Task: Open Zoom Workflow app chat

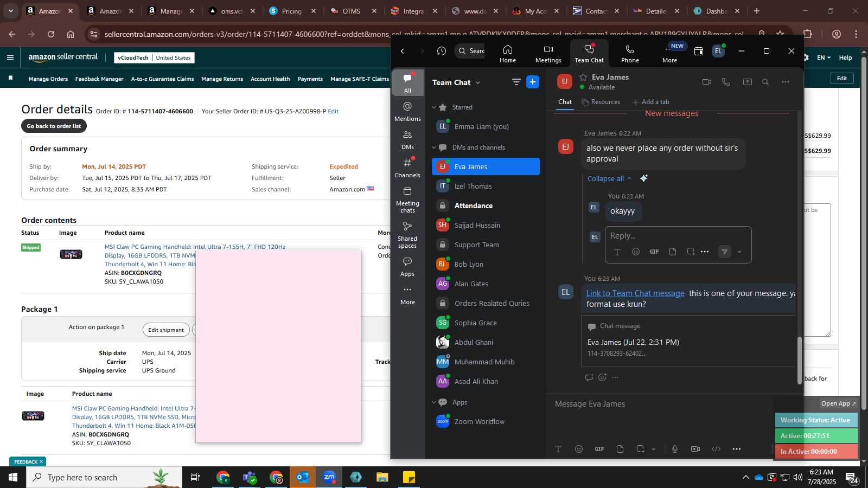Action: [x=486, y=421]
